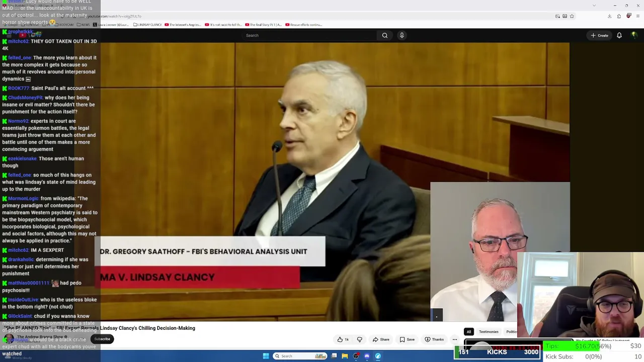Click chat username MormonLogic
The width and height of the screenshot is (644, 362).
pyautogui.click(x=23, y=199)
